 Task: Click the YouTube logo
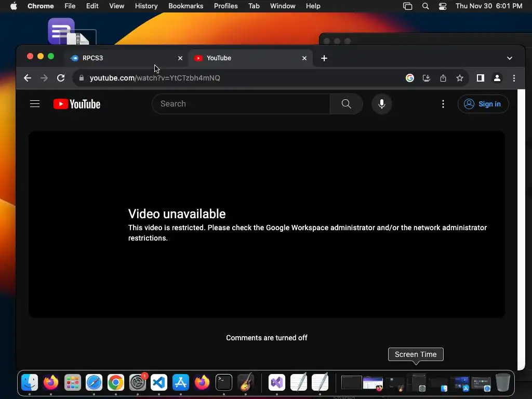[x=77, y=104]
